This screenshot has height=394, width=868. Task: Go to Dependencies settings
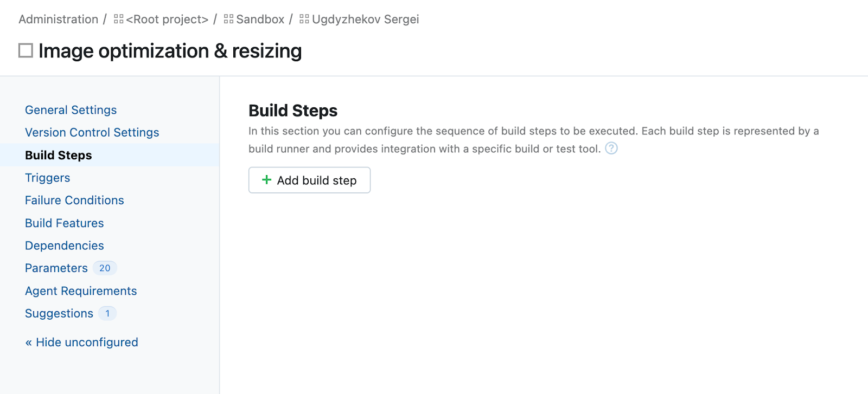click(x=64, y=246)
